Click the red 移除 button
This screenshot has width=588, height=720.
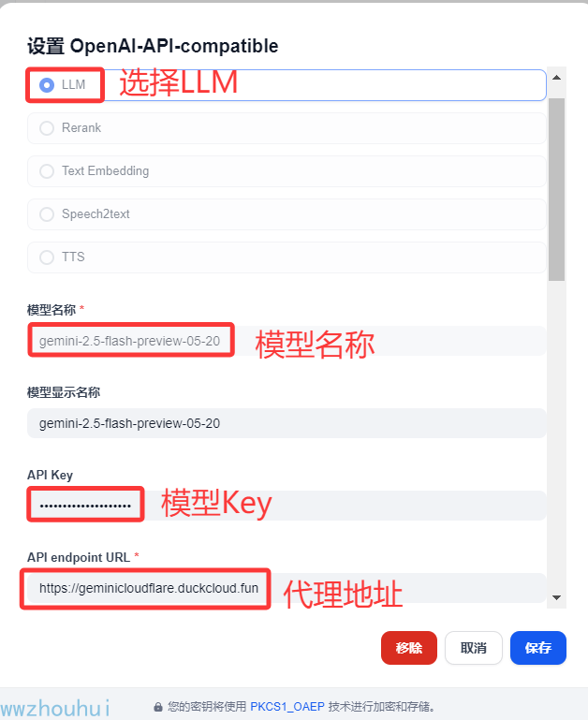[409, 648]
